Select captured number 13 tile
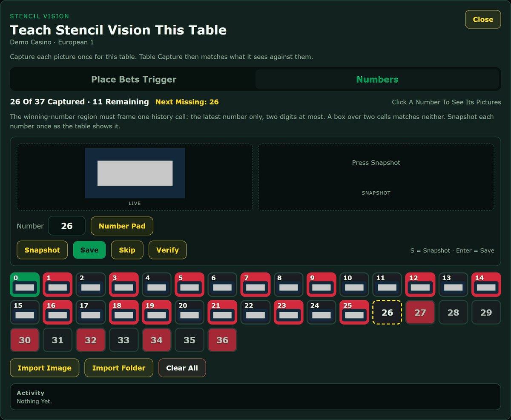 453,285
